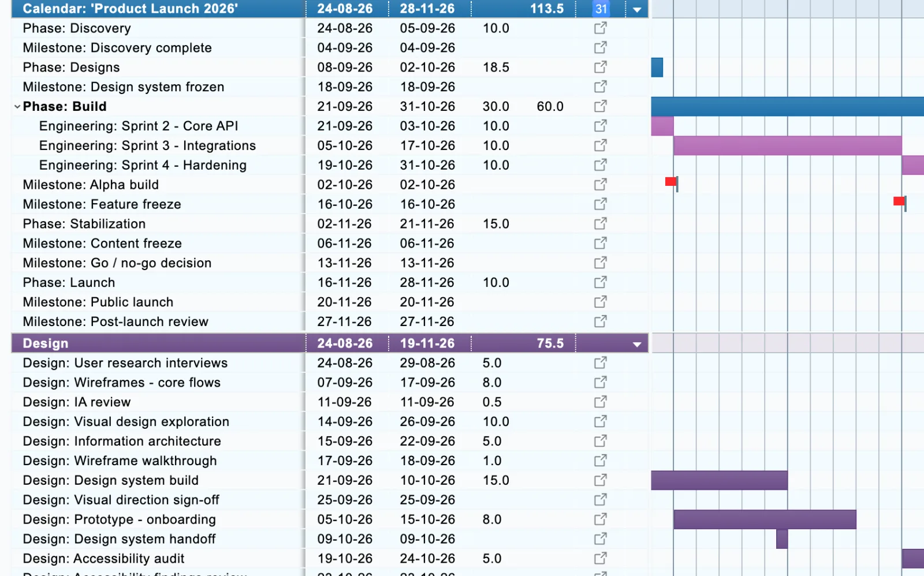Open link icon for Milestone: Discovery complete
This screenshot has height=576, width=924.
click(601, 47)
